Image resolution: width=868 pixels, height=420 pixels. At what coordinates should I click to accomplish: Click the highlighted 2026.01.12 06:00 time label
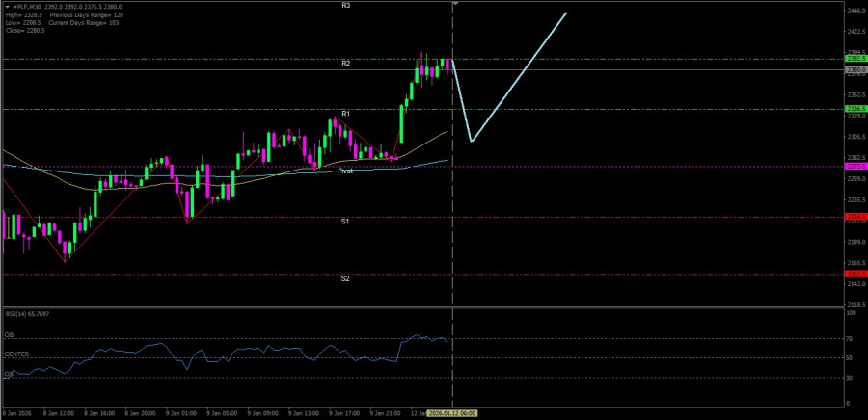(455, 412)
